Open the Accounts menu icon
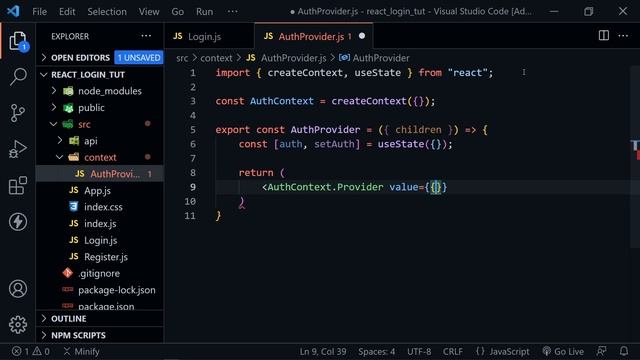The width and height of the screenshot is (640, 360). (18, 289)
